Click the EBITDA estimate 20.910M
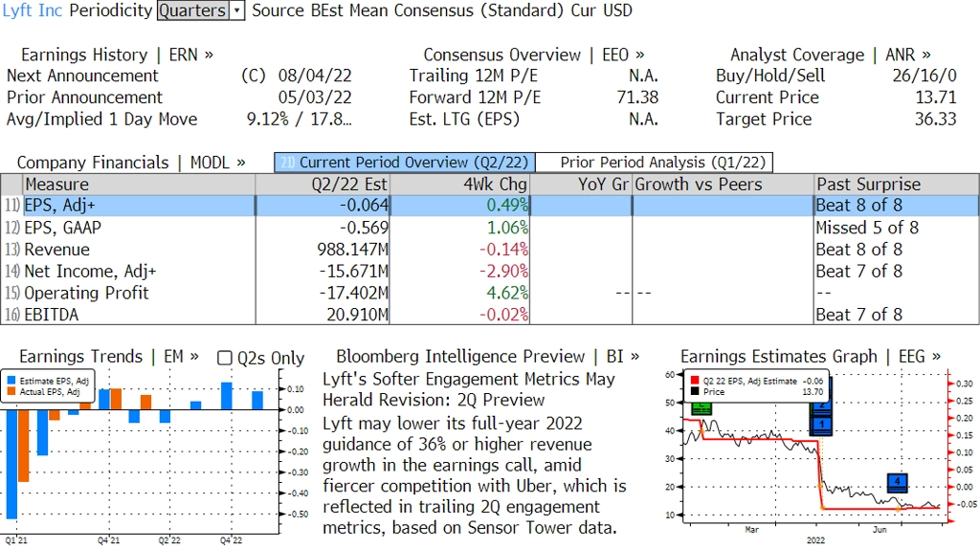 (358, 315)
